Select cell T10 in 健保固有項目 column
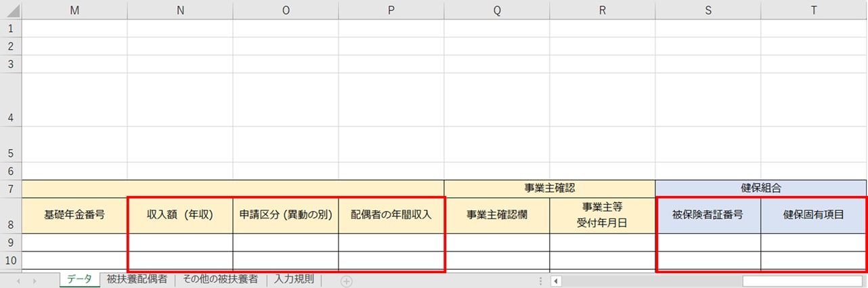The height and width of the screenshot is (288, 868). point(814,260)
